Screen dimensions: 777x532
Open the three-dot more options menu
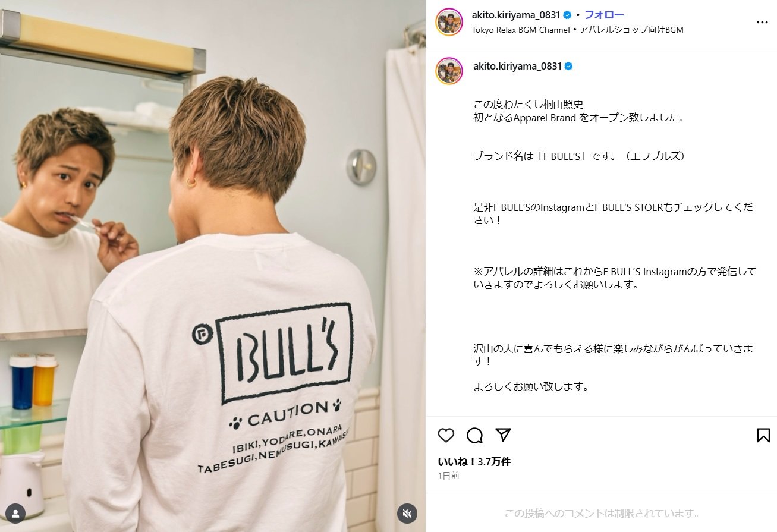(x=762, y=23)
